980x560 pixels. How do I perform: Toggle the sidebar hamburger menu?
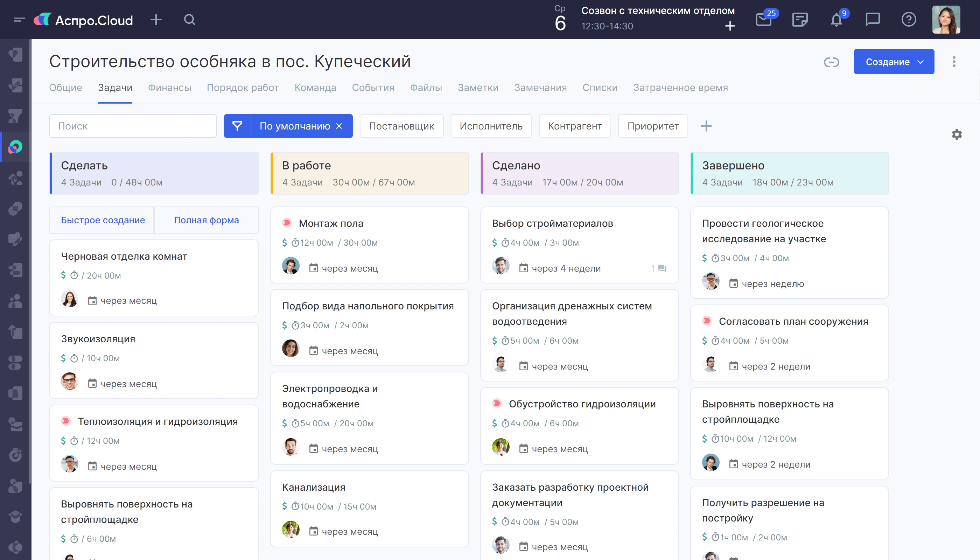pos(19,20)
